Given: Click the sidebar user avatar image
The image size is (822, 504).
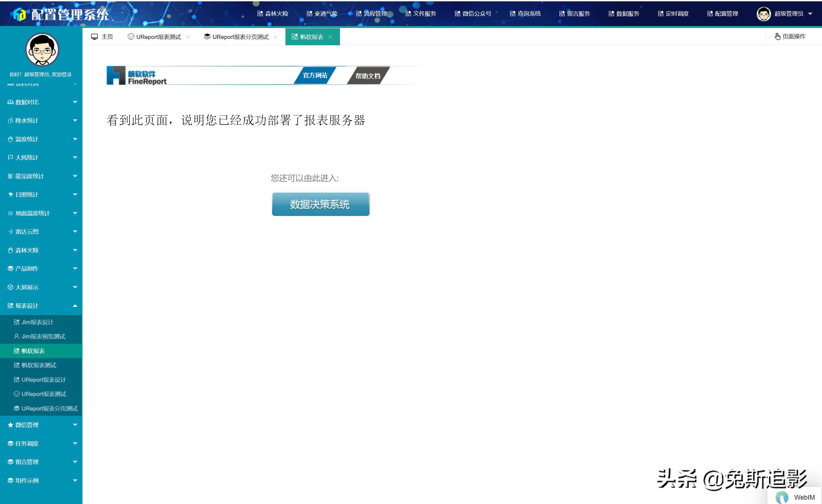Looking at the screenshot, I should coord(41,49).
